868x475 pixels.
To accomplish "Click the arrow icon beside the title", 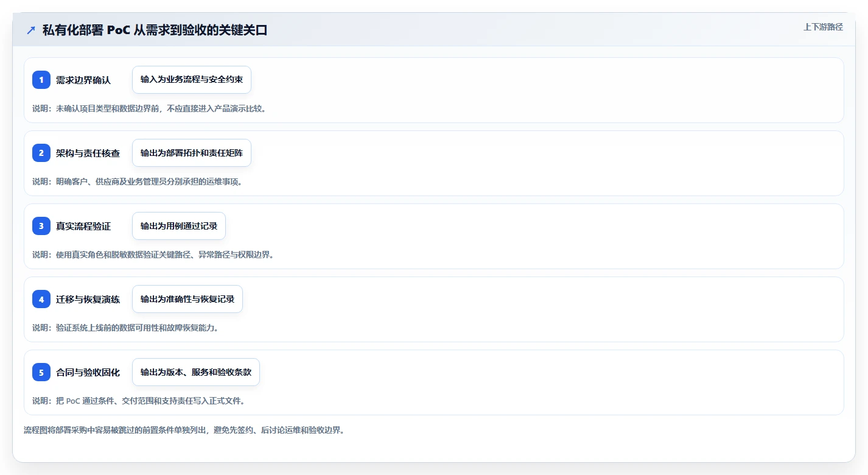I will tap(31, 30).
